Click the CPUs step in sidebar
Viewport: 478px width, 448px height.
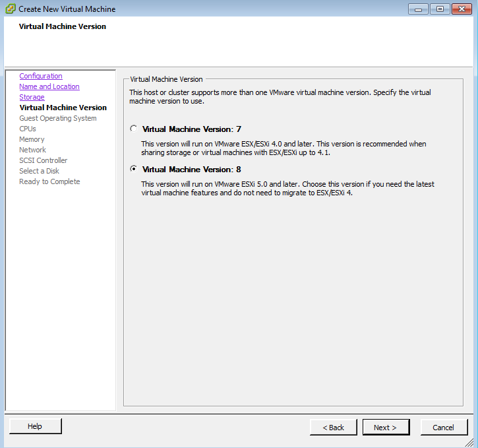(28, 129)
